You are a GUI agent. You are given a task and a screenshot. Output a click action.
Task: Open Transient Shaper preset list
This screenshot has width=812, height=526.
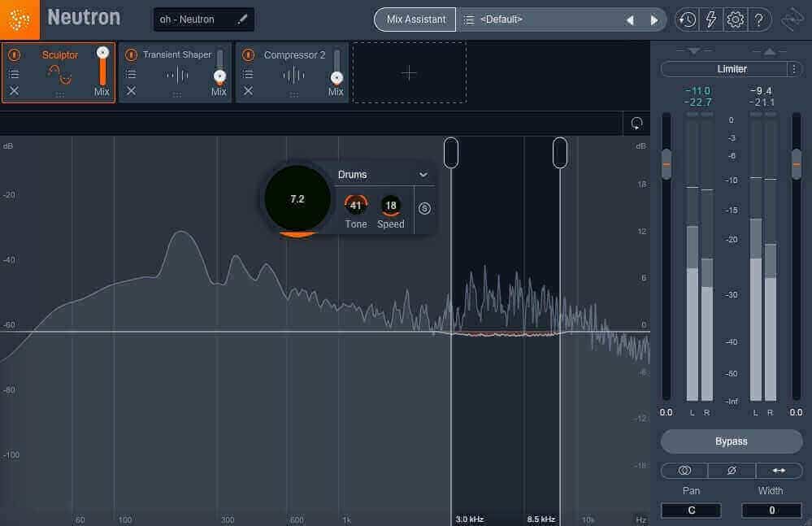(x=131, y=74)
